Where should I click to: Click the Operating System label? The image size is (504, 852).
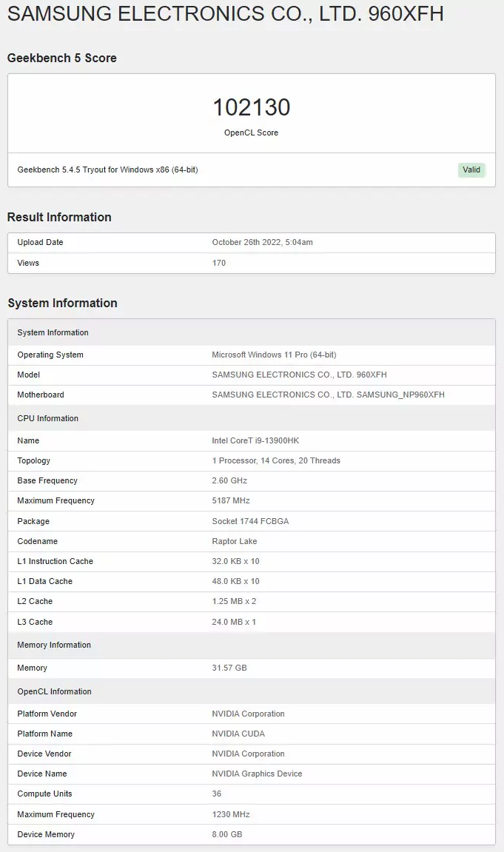(x=50, y=355)
